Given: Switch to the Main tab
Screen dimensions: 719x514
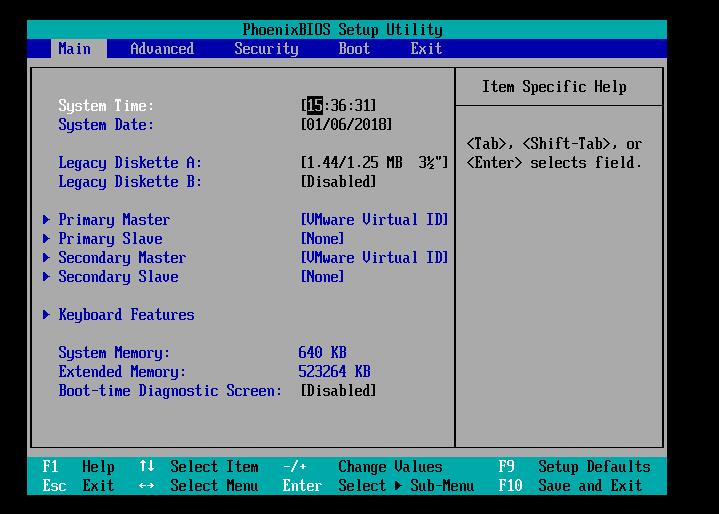Looking at the screenshot, I should pyautogui.click(x=78, y=49).
